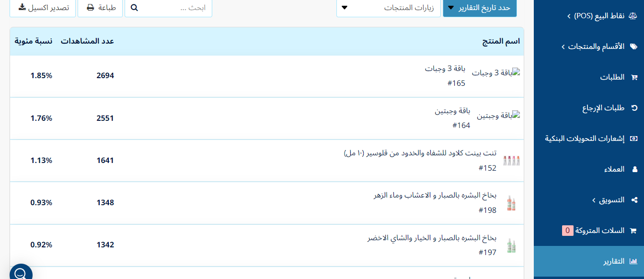Expand the الأقسام والمنتجات sidebar section
The height and width of the screenshot is (279, 644).
point(589,46)
